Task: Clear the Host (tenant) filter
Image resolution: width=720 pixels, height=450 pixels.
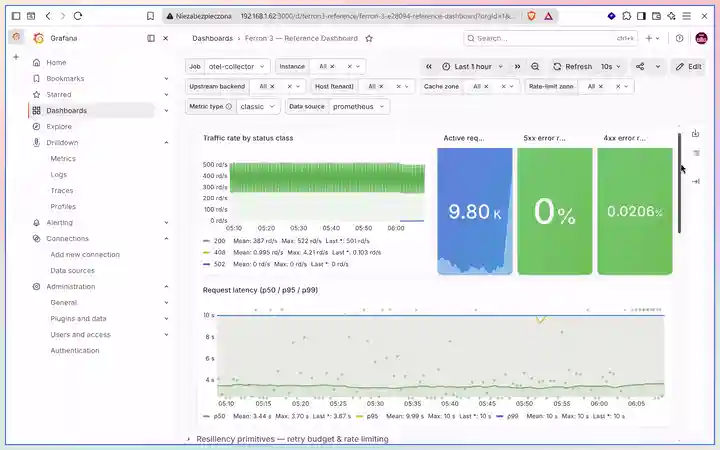Action: [x=398, y=86]
